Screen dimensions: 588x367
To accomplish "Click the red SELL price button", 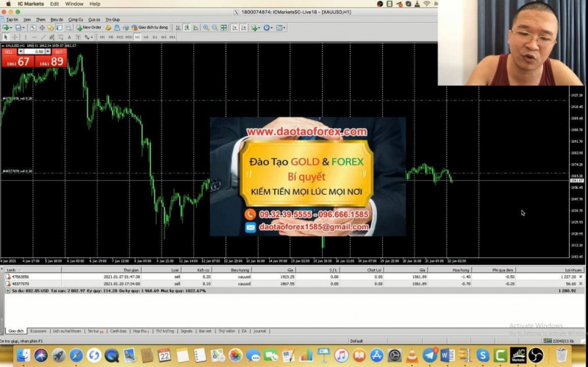I will [18, 62].
